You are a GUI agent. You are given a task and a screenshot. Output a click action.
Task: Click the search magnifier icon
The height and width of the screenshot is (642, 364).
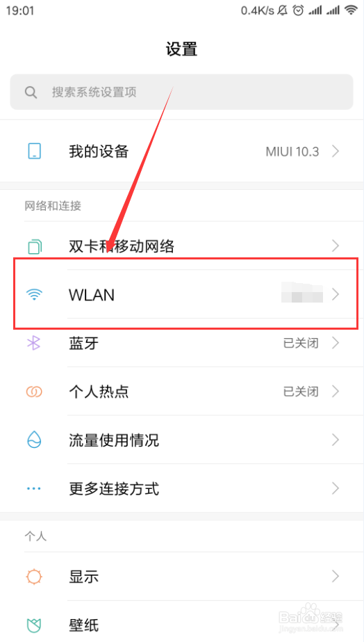point(31,92)
